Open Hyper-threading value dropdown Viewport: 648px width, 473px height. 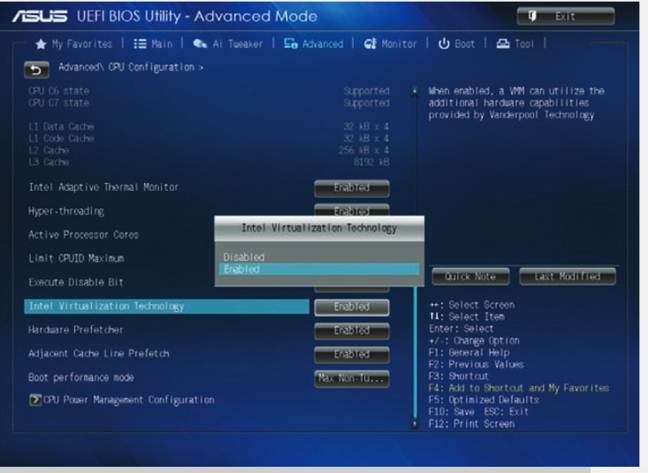[x=352, y=210]
